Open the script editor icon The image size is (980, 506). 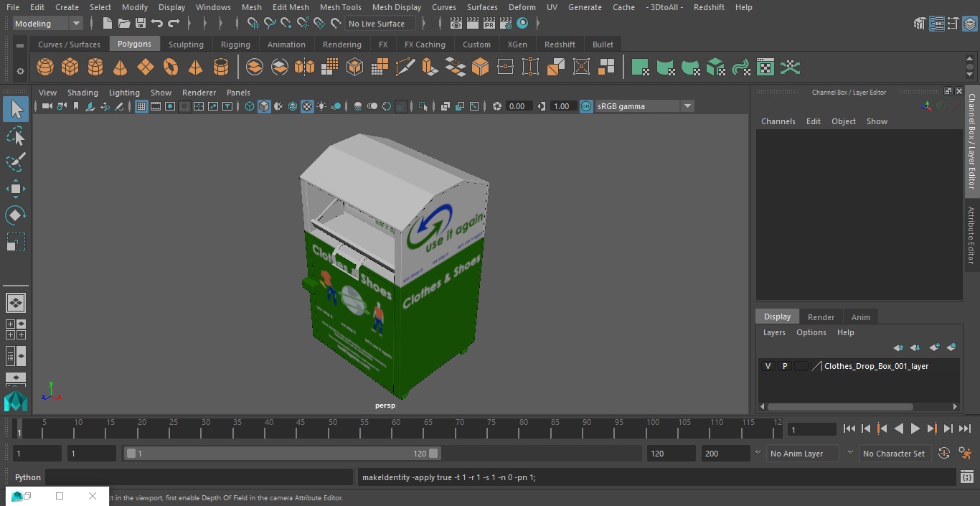point(966,477)
